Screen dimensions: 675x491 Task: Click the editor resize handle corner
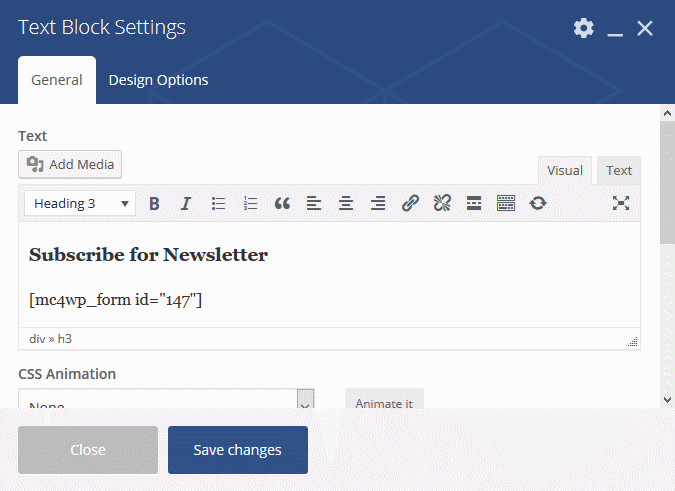tap(632, 342)
